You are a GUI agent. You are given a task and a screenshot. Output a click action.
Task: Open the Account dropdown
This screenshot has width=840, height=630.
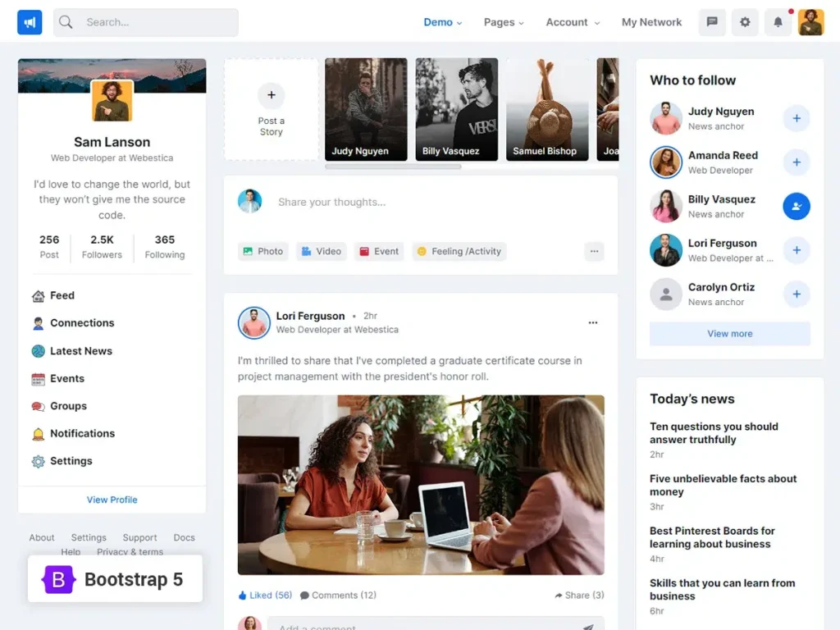click(572, 22)
